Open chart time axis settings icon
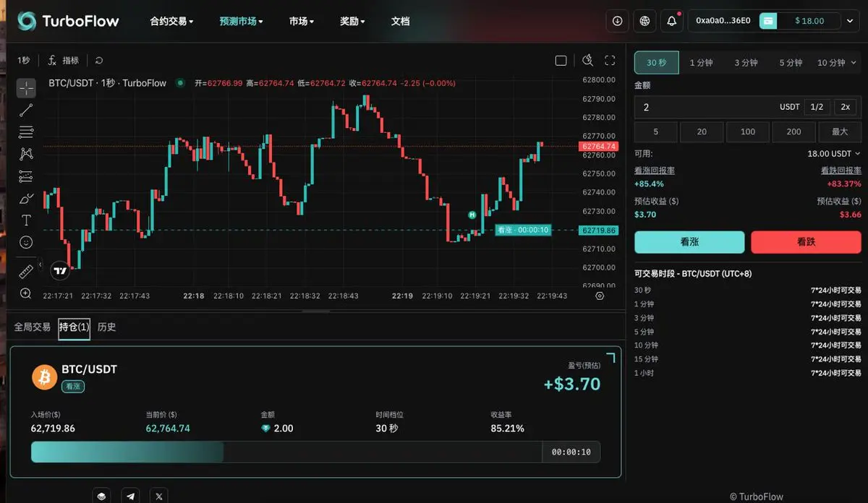This screenshot has width=868, height=503. 600,296
